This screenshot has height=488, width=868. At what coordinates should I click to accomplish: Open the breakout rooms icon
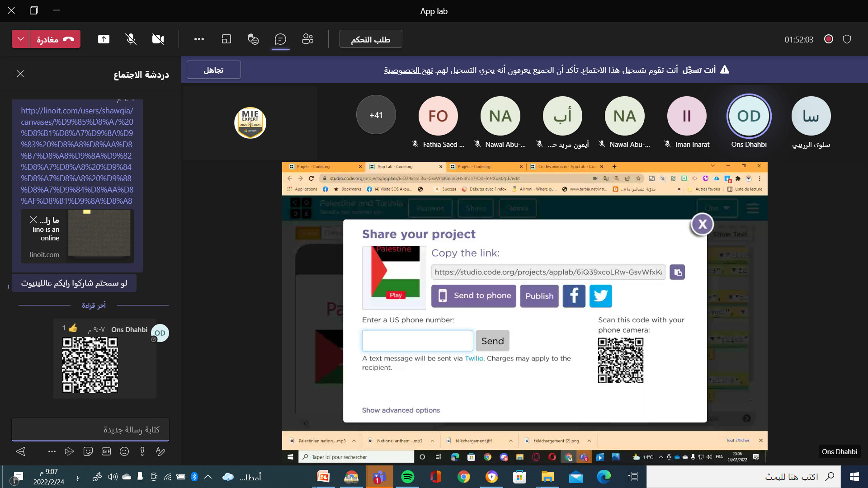226,39
